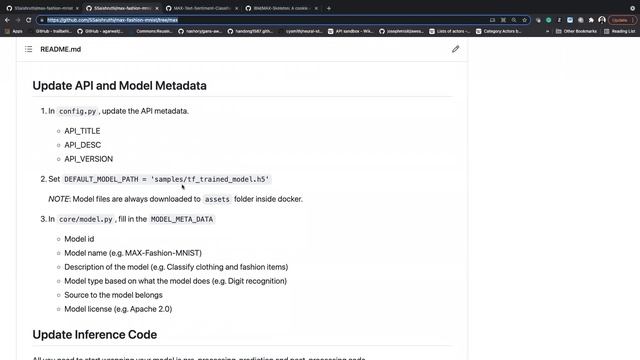Click the Model license Apache 2.0 bullet

pyautogui.click(x=118, y=309)
